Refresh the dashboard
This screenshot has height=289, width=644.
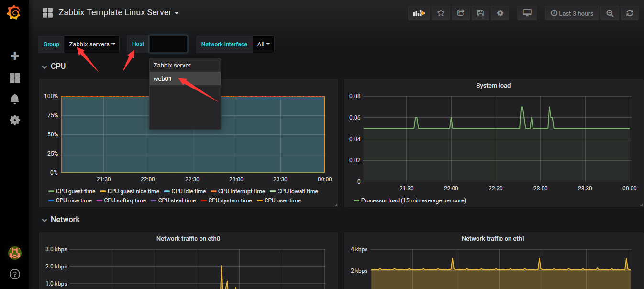(630, 13)
